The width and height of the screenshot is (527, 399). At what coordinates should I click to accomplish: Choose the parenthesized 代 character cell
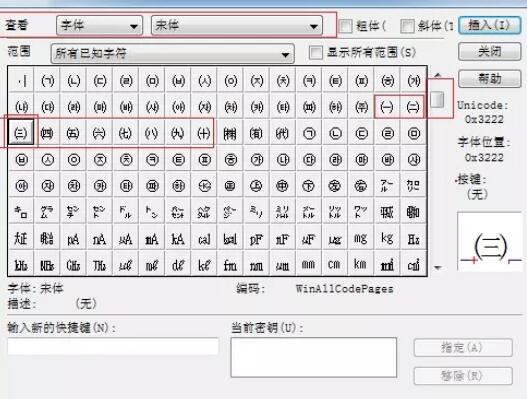click(x=283, y=133)
